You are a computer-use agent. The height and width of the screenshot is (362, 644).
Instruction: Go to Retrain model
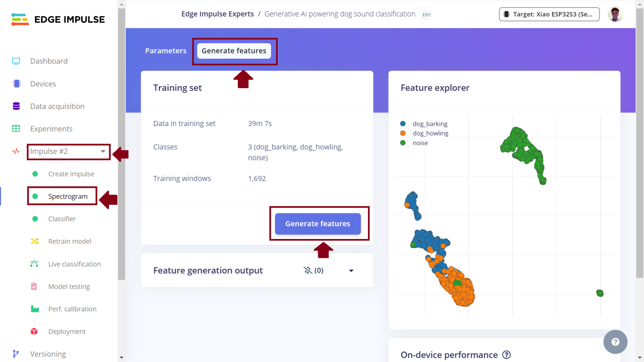tap(70, 241)
